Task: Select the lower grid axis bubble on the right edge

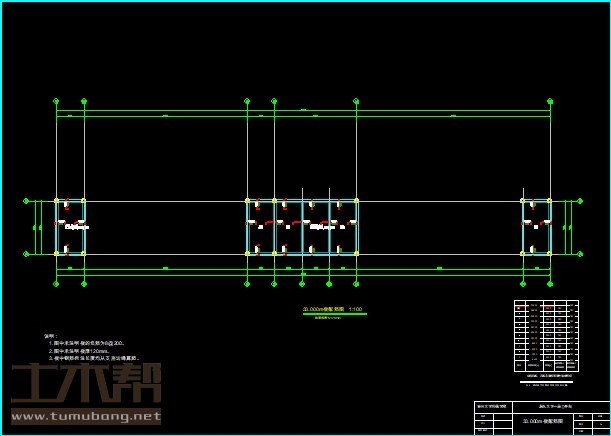Action: [x=579, y=254]
